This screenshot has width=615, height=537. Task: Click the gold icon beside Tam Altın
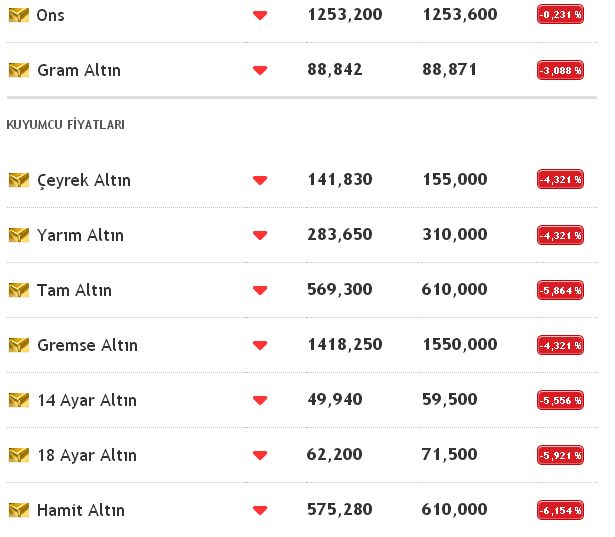pyautogui.click(x=19, y=290)
